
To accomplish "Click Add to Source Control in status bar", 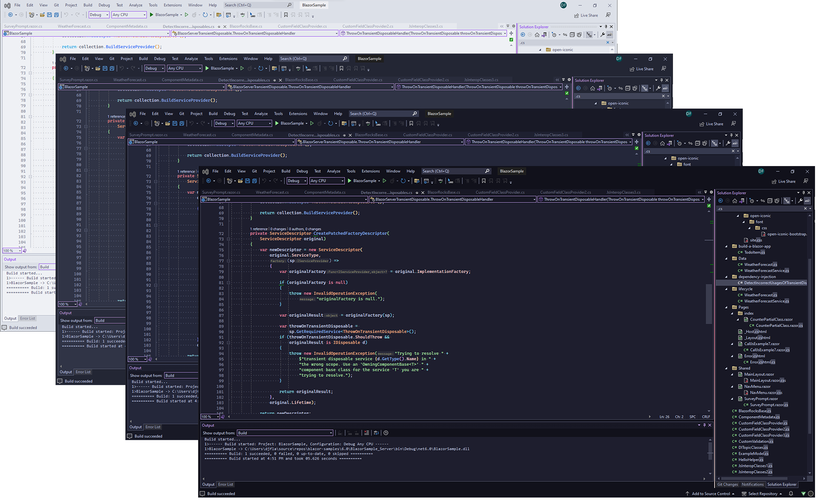I will coord(710,494).
